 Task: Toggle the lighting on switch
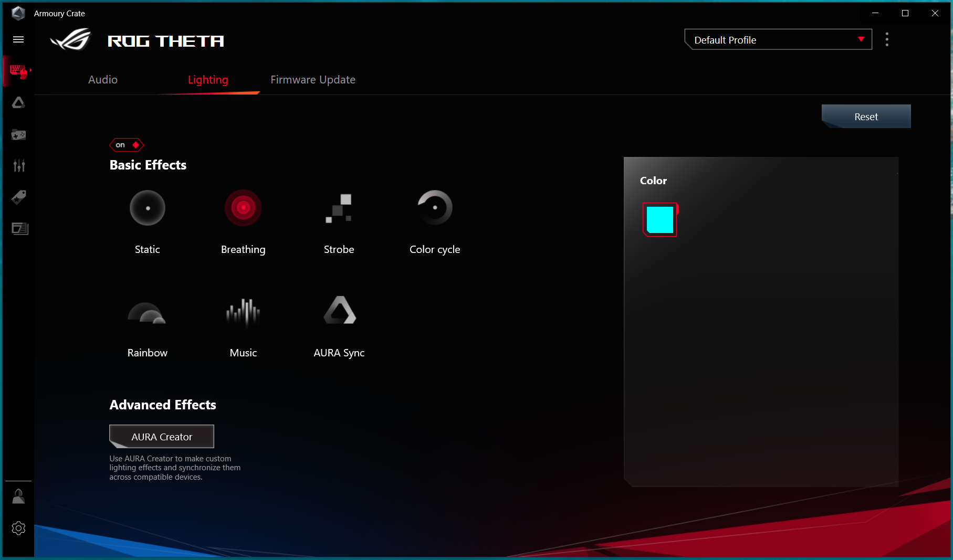point(127,145)
